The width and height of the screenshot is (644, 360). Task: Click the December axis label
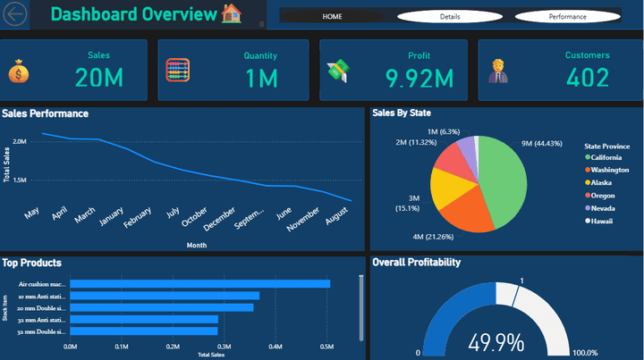click(219, 219)
